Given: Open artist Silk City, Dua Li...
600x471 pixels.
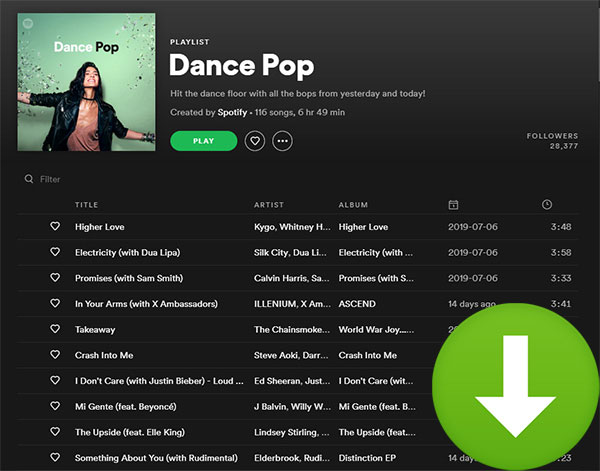Looking at the screenshot, I should (x=290, y=253).
